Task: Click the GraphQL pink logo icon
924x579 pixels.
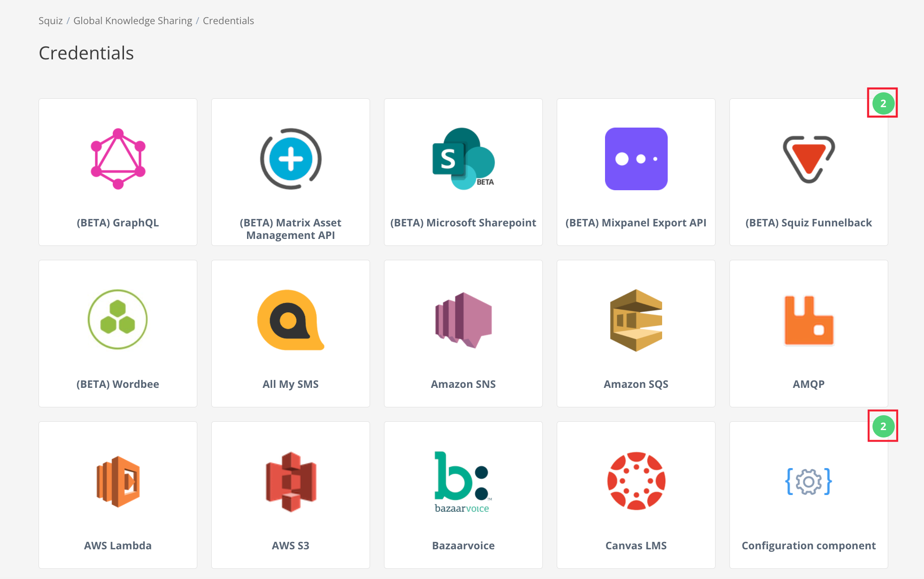Action: click(x=118, y=159)
